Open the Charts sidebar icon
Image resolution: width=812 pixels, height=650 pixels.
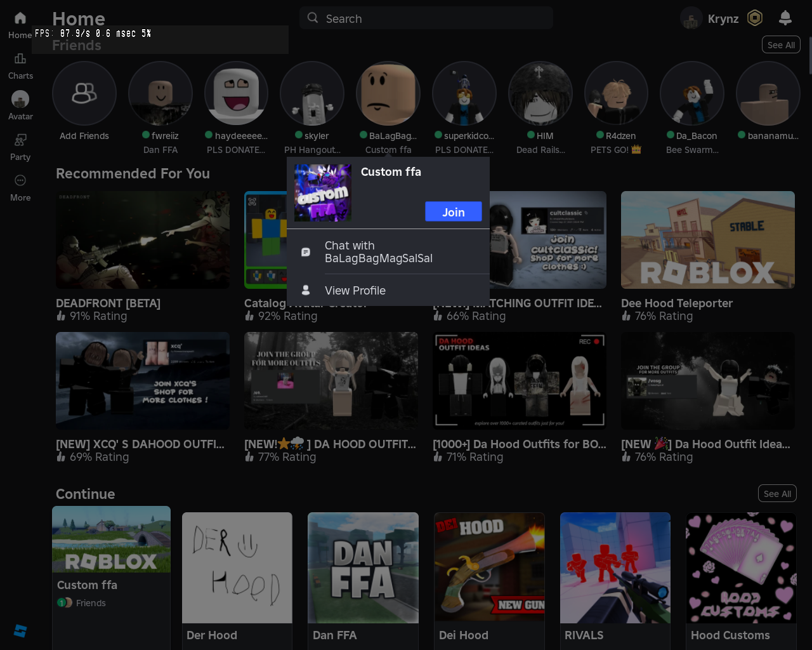20,58
